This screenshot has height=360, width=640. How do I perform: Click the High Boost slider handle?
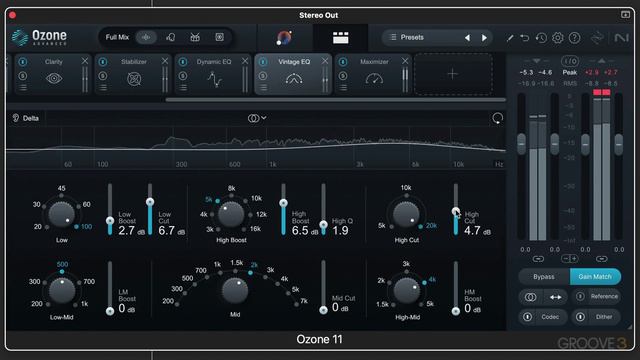click(283, 203)
